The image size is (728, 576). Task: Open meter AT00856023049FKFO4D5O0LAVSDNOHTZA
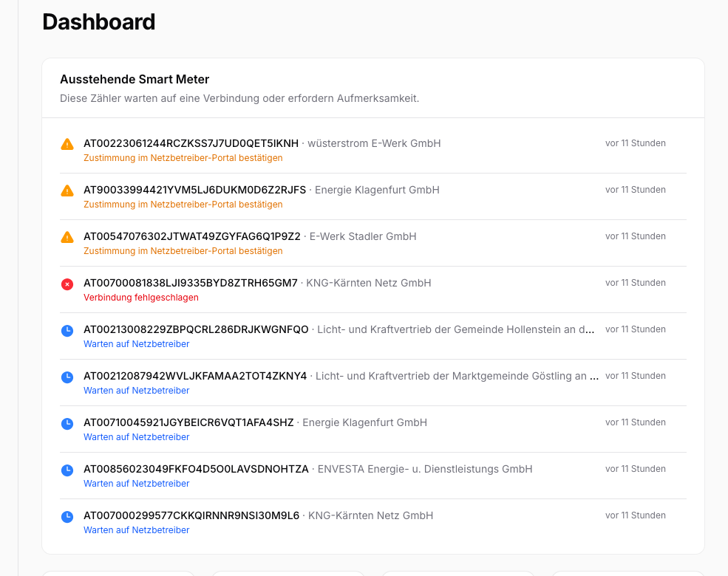coord(196,469)
